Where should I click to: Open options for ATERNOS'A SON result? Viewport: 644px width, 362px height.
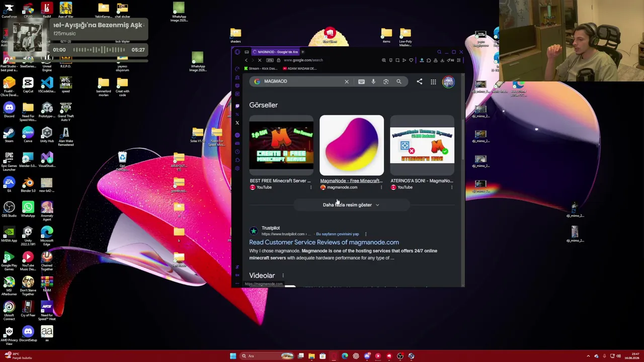451,188
